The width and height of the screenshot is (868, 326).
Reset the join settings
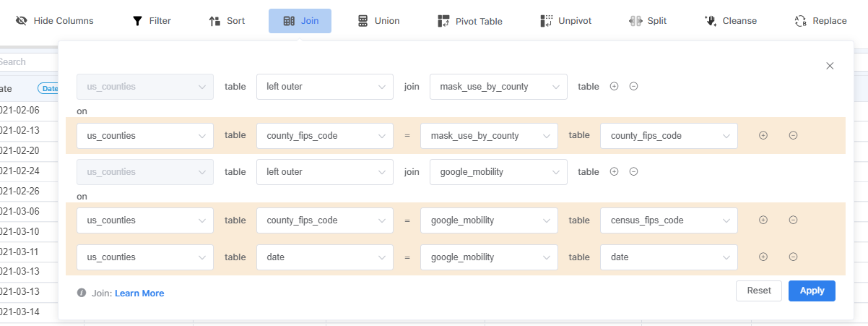coord(759,291)
